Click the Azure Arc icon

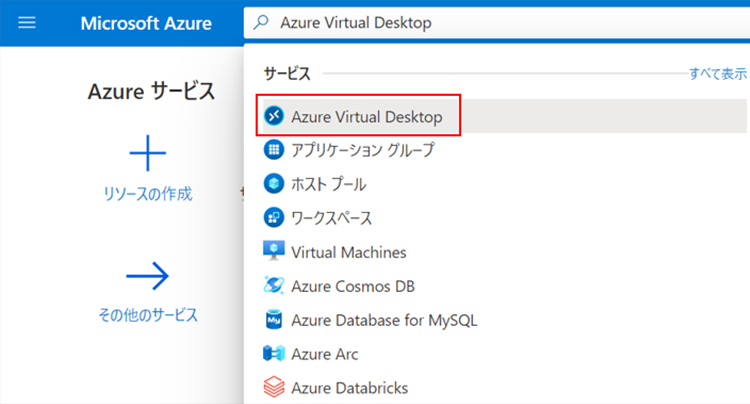[273, 354]
